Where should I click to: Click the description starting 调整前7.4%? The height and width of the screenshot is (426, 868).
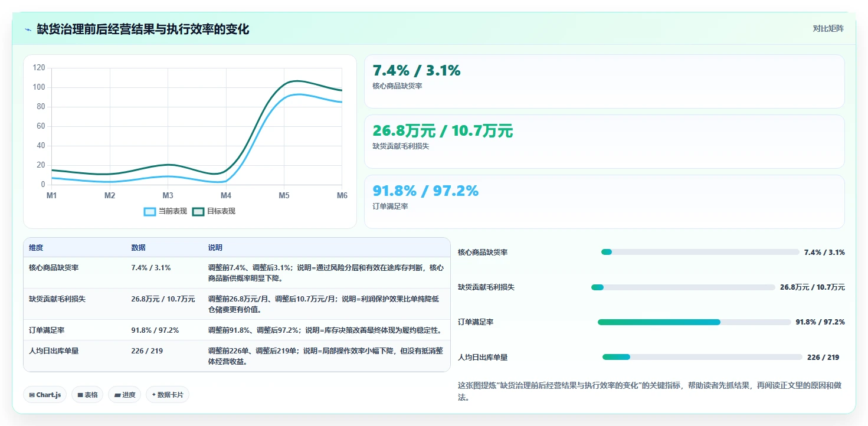[326, 273]
